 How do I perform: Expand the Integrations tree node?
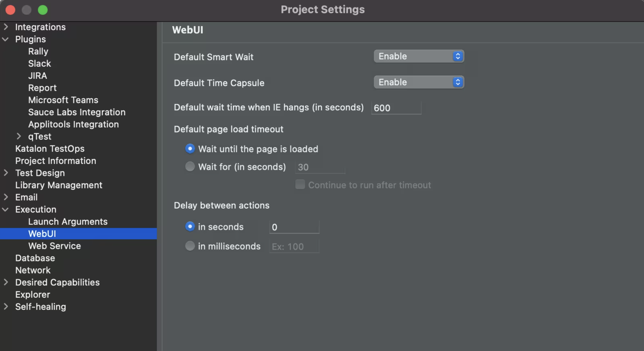click(6, 27)
